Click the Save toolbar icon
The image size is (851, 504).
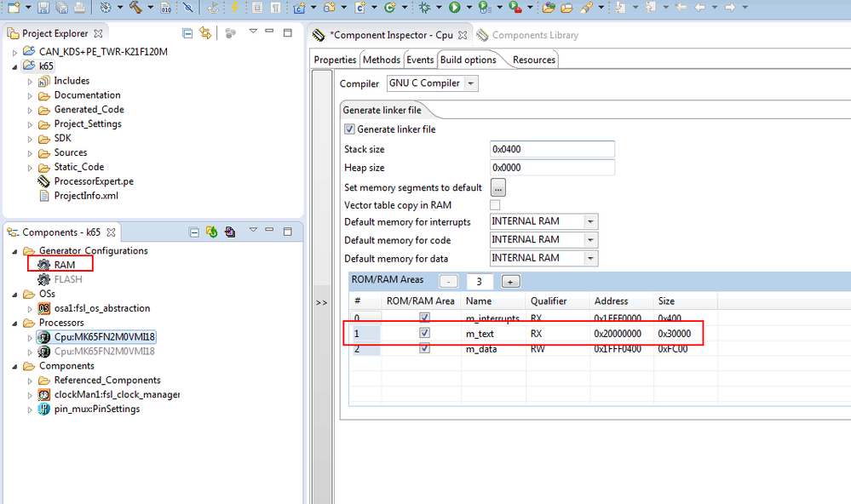[43, 7]
